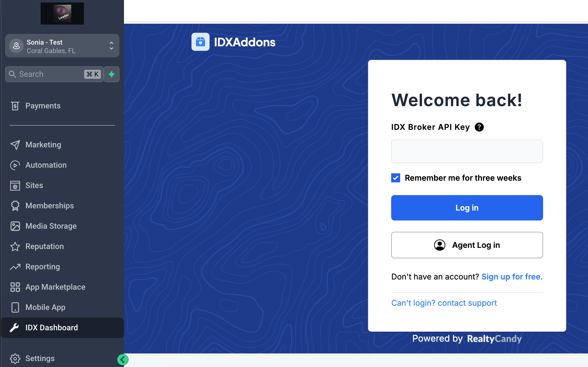Click the Payments receipt icon
This screenshot has width=588, height=367.
point(15,106)
